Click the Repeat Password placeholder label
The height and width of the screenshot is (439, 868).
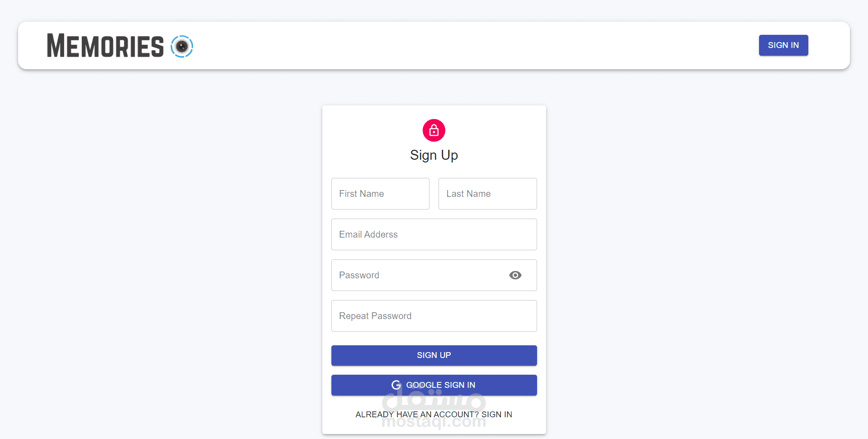tap(375, 316)
